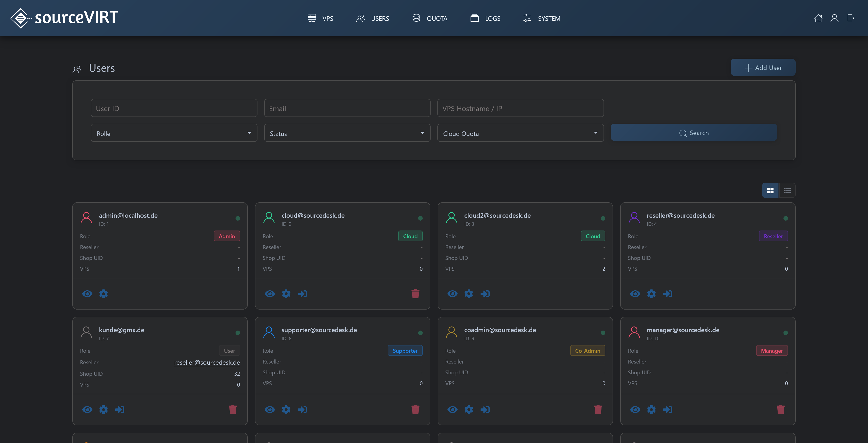
Task: Focus the VPS Hostname / IP field
Action: click(520, 108)
